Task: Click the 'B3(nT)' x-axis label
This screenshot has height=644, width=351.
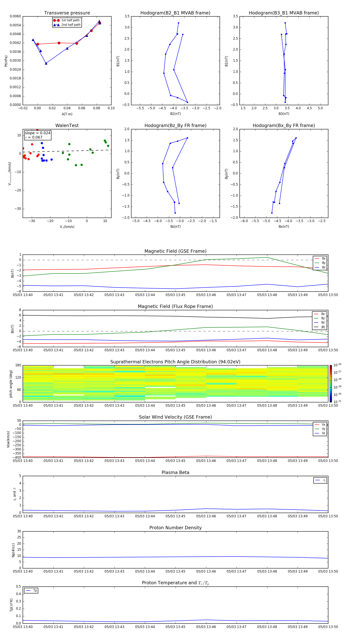Action: 284,114
